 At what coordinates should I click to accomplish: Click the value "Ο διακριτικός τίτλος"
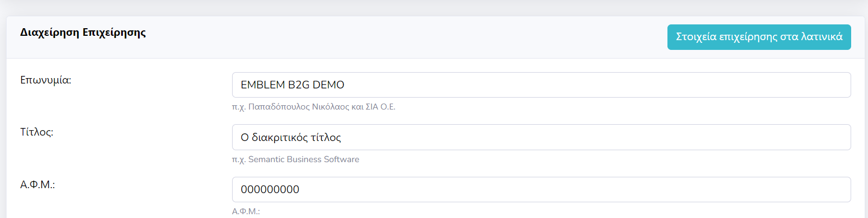coord(291,138)
